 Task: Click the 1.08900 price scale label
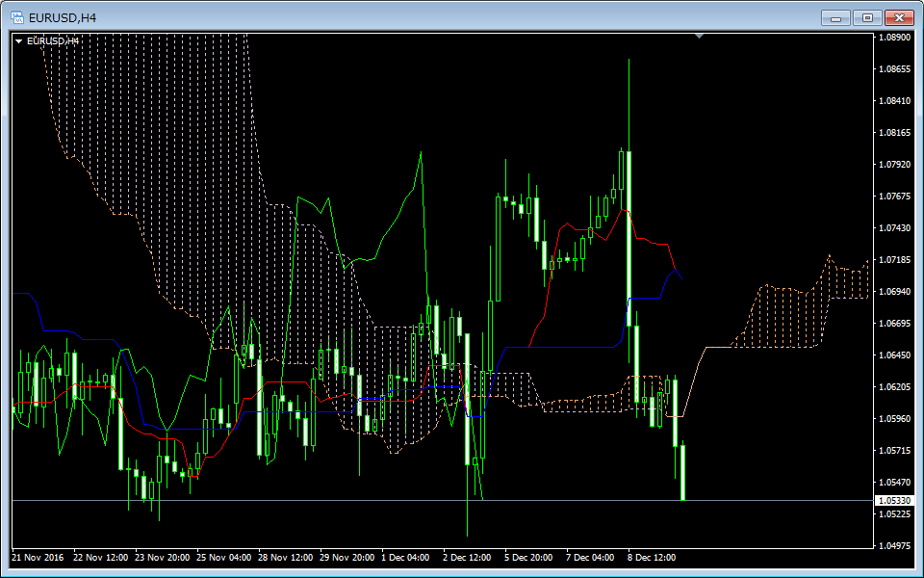click(897, 38)
